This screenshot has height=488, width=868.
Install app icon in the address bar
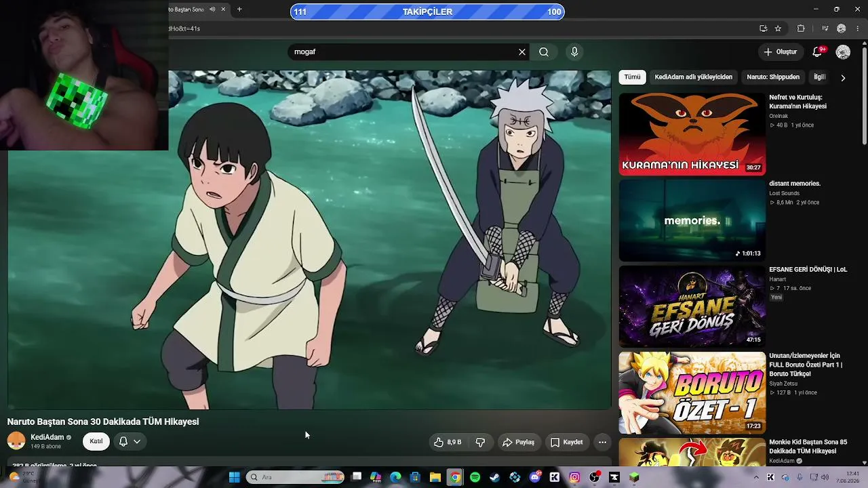763,28
